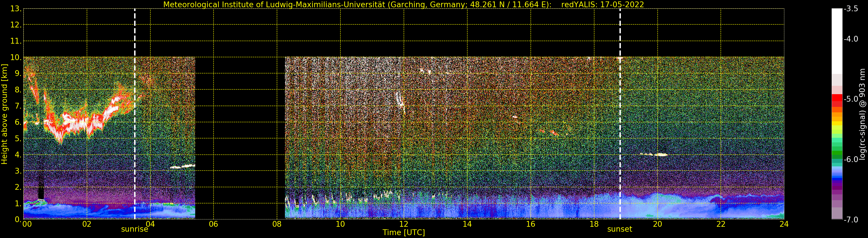The image size is (868, 238).
Task: Click the black data gap between 06 and 08 UTC
Action: coord(240,138)
